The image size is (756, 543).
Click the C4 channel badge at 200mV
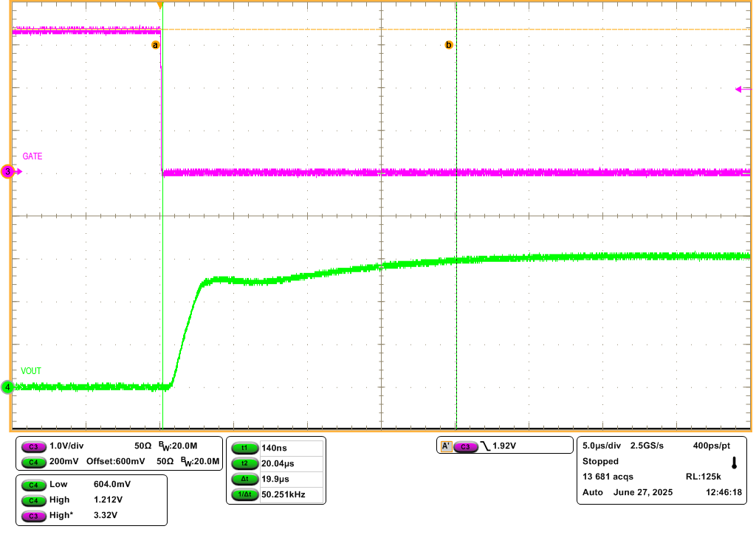[33, 462]
